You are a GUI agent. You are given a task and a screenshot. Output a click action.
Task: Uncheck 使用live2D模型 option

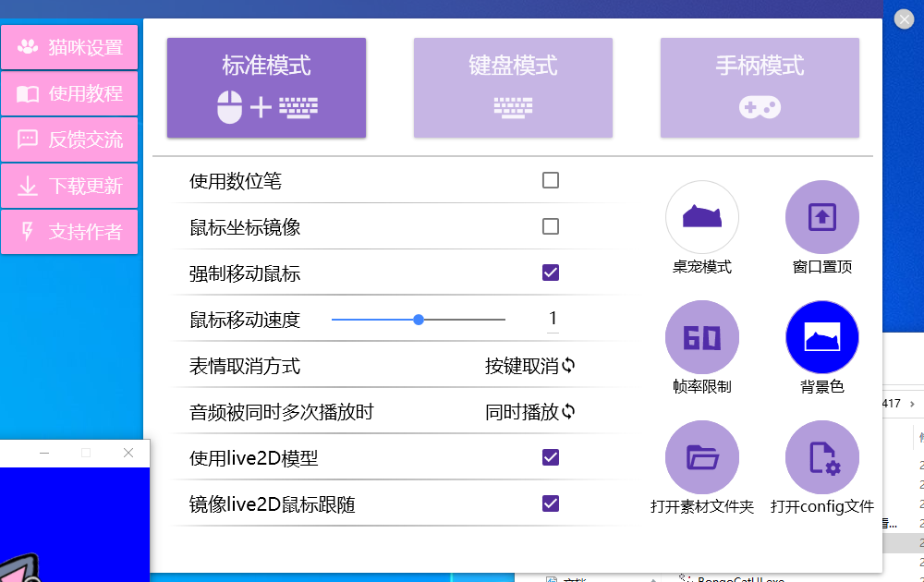(551, 457)
